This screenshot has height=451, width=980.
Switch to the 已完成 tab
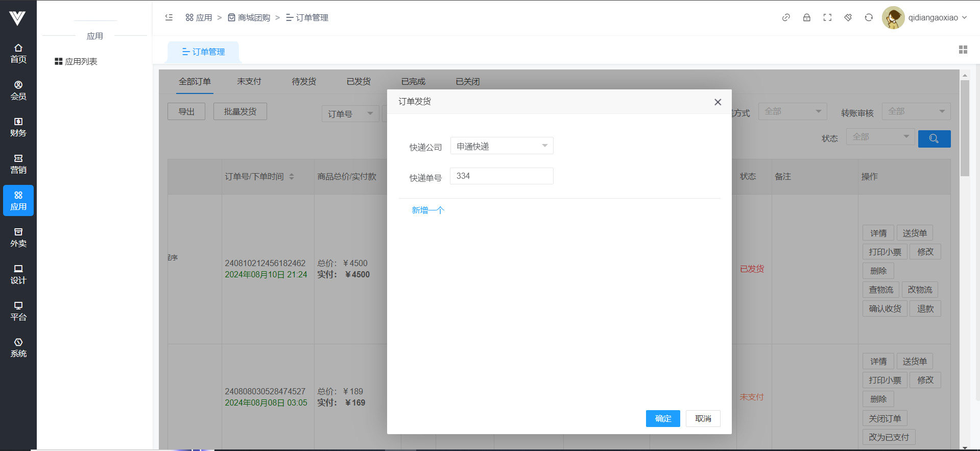413,82
